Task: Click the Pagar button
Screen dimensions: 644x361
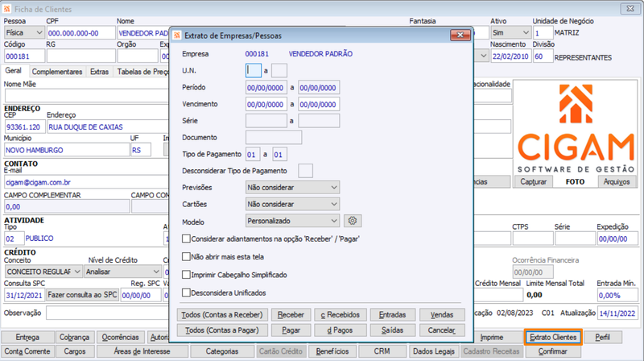Action: click(291, 330)
